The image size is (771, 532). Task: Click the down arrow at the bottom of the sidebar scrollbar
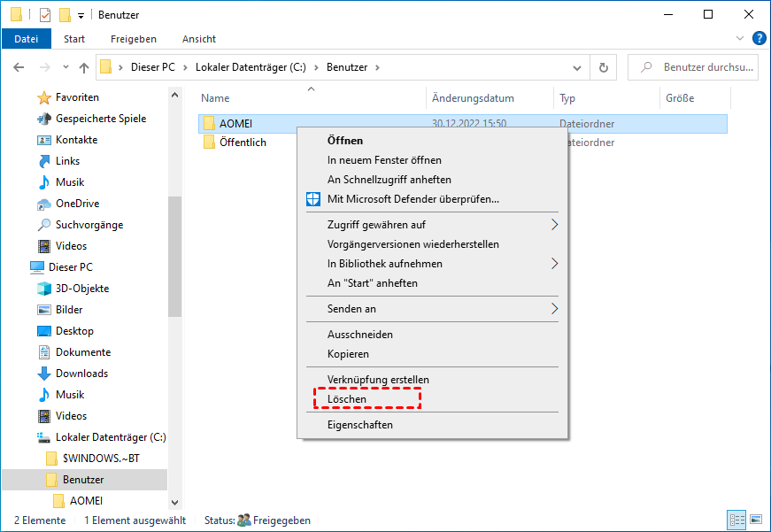click(x=174, y=503)
